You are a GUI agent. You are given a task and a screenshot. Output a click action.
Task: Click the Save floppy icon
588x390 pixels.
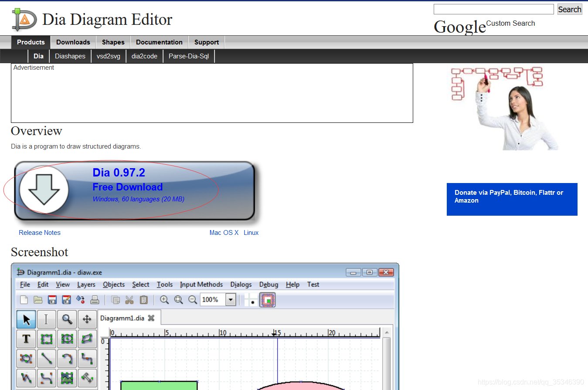point(52,300)
